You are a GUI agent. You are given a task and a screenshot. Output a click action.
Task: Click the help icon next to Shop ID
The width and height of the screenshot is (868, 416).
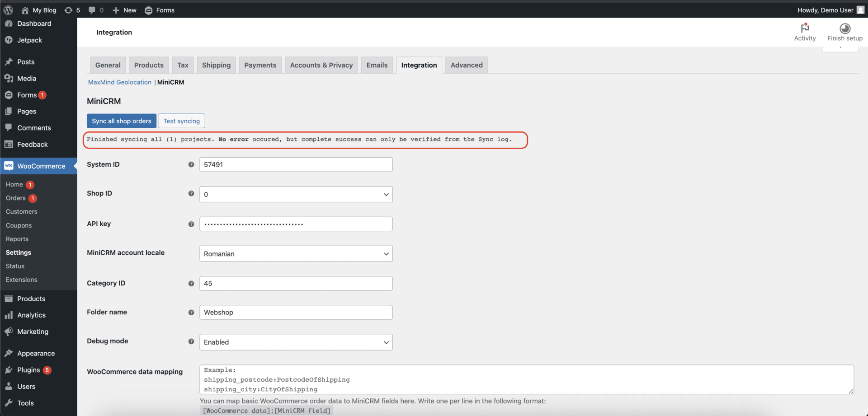[191, 193]
